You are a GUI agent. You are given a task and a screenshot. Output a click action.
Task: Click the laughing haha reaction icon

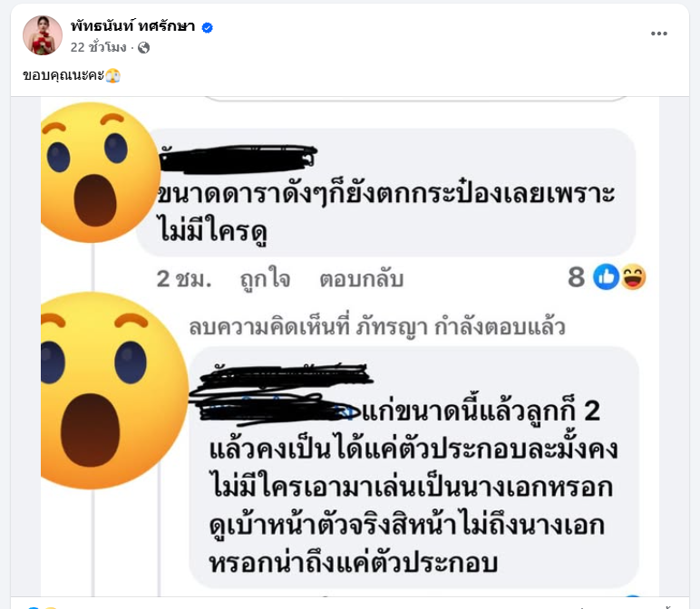633,276
